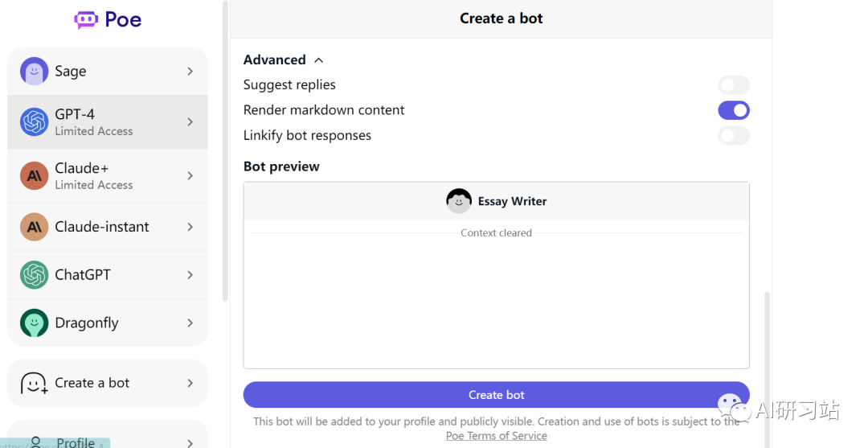The width and height of the screenshot is (868, 448).
Task: Click the chevron on the GPT-4 row
Action: tap(190, 121)
